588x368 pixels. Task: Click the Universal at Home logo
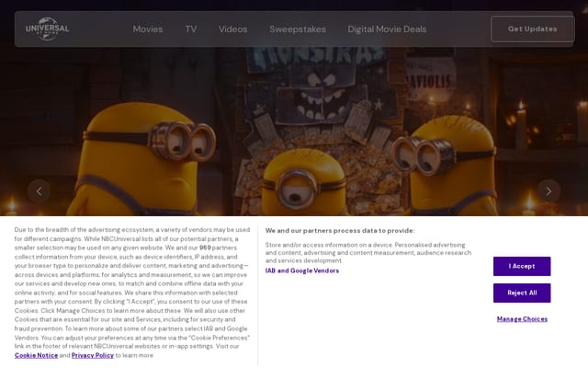coord(47,29)
